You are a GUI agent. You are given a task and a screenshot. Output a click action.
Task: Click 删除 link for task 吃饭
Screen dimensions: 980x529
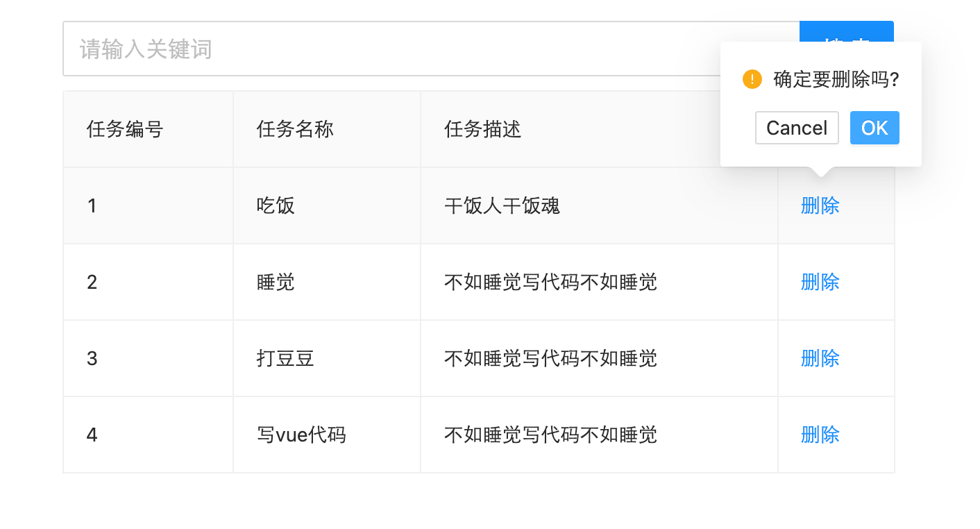coord(820,205)
